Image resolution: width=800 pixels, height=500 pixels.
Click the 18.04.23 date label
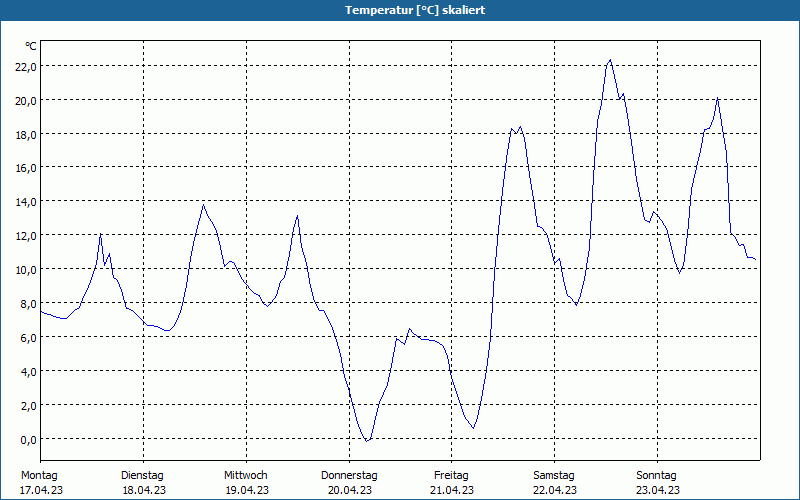(144, 490)
